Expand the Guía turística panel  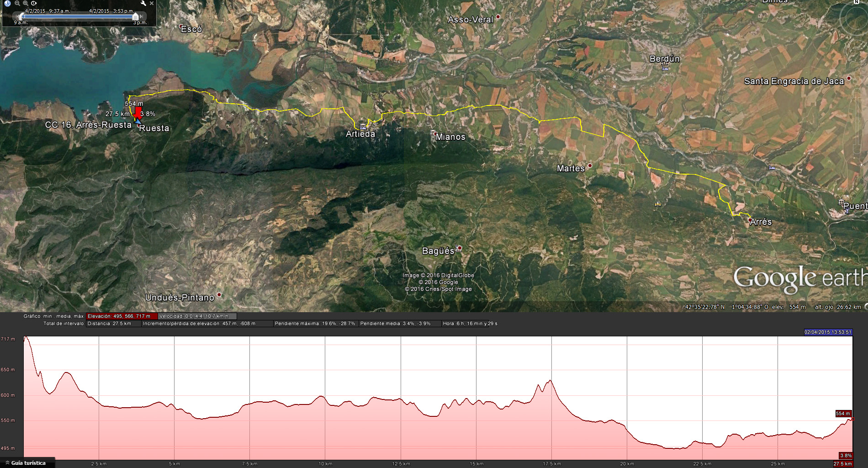click(27, 463)
